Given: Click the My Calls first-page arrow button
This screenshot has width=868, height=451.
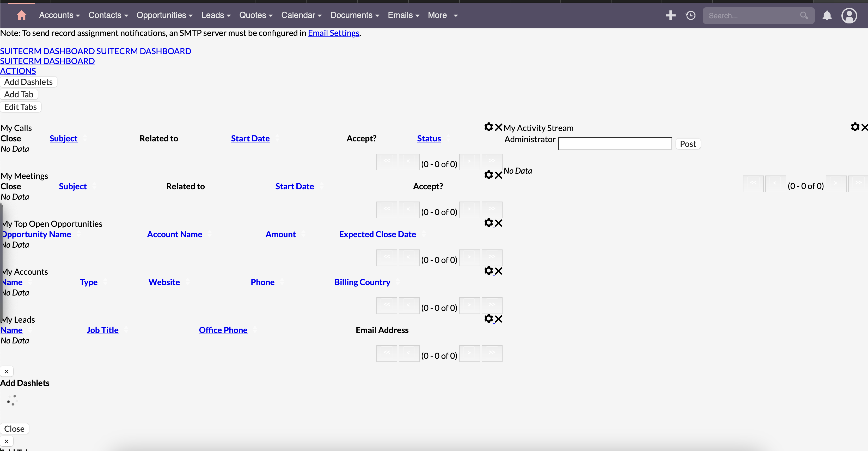Looking at the screenshot, I should point(387,162).
